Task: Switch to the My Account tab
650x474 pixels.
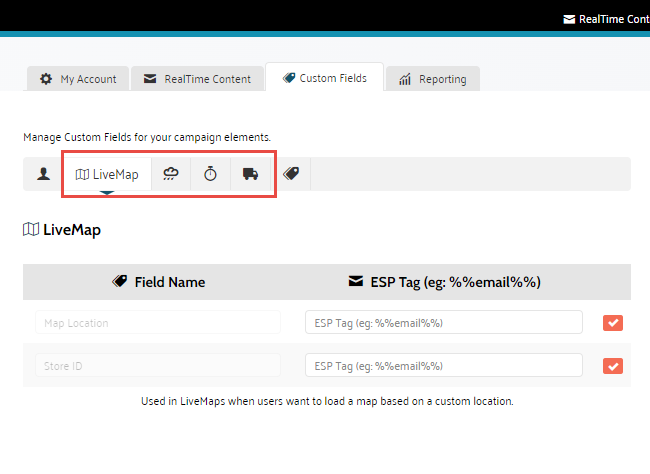Action: (78, 79)
